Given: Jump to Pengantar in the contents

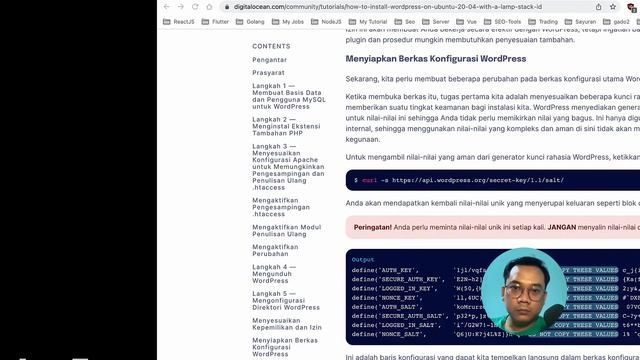Looking at the screenshot, I should click(269, 60).
